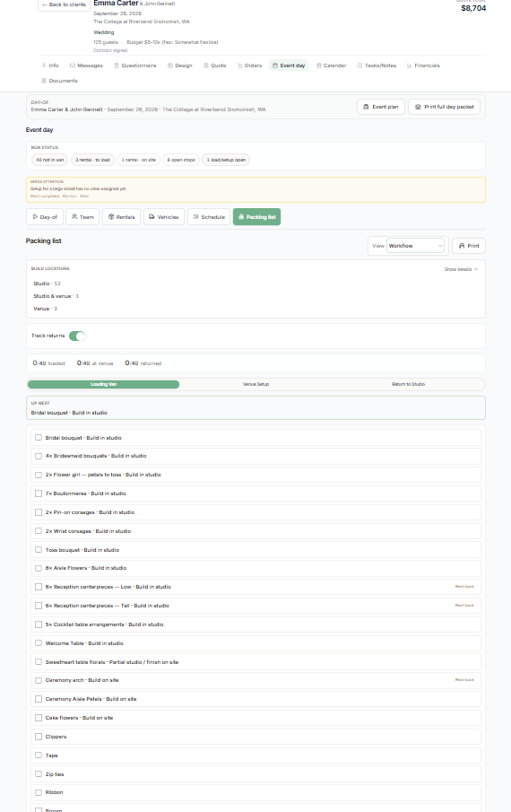
Task: Click the person icon on Info tab
Action: (43, 65)
